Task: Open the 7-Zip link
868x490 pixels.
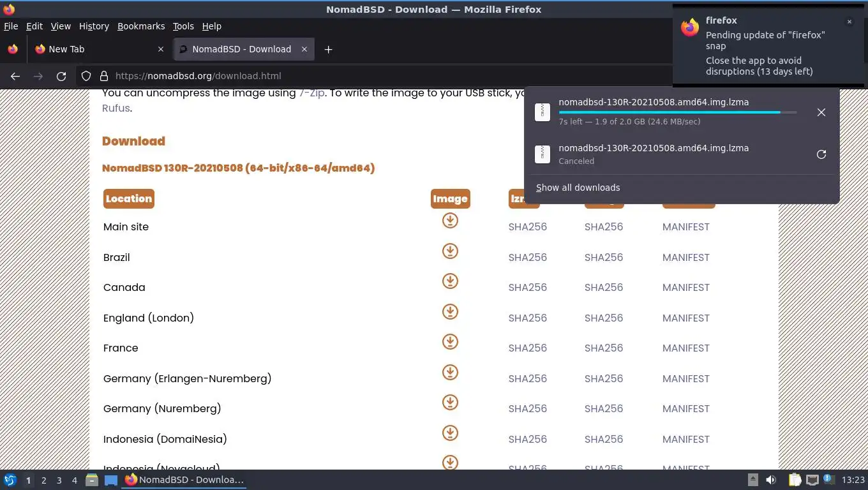Action: [311, 93]
